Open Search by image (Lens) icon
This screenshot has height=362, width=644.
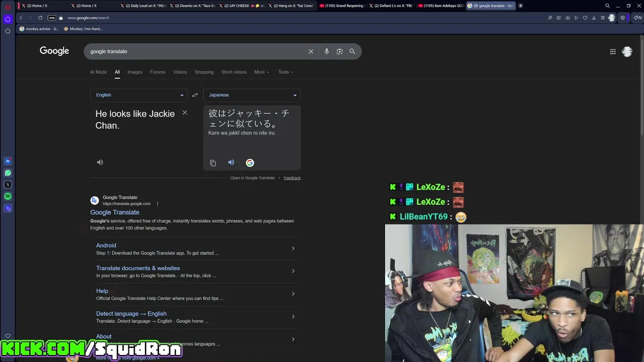coord(340,51)
